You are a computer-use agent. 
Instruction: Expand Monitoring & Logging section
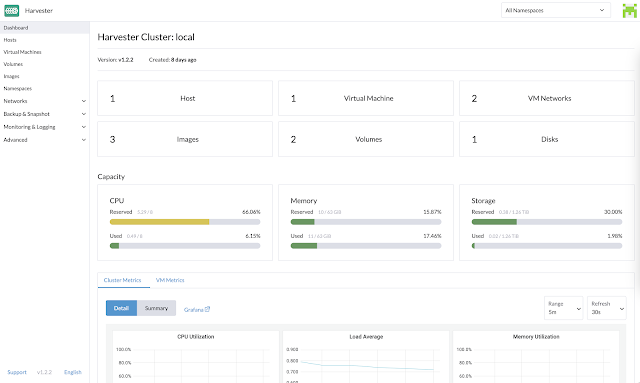(x=44, y=127)
